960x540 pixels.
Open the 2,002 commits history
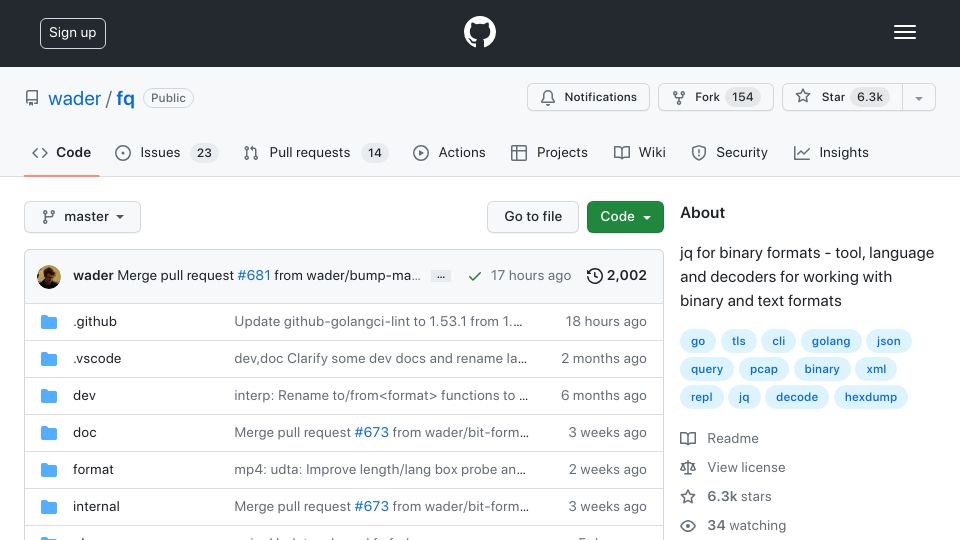tap(617, 276)
